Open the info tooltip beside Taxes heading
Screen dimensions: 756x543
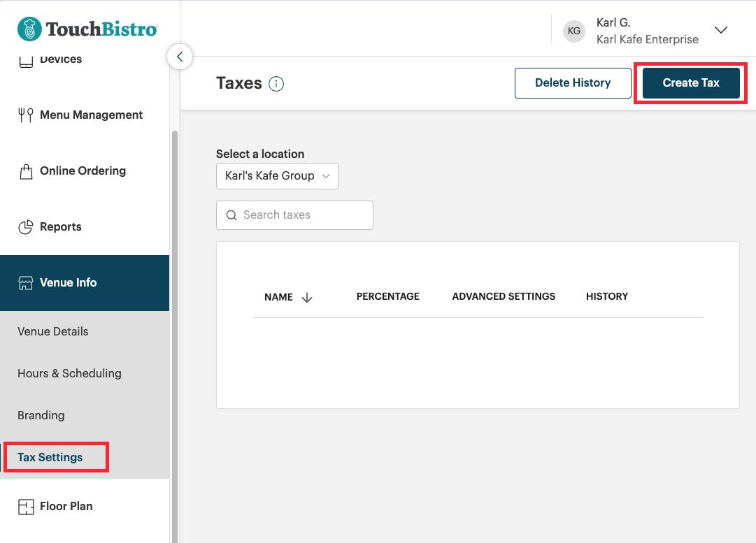coord(276,83)
